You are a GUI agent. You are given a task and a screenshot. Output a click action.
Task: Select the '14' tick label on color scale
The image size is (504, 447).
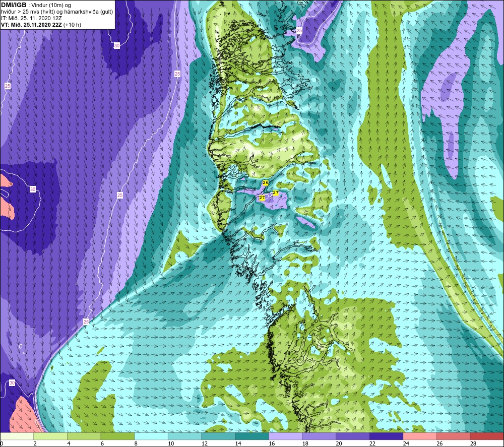tap(238, 444)
